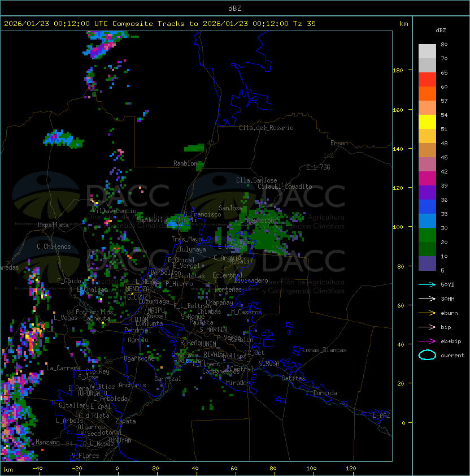
Task: Click the 'L_Vegas' map label
Action: click(66, 318)
